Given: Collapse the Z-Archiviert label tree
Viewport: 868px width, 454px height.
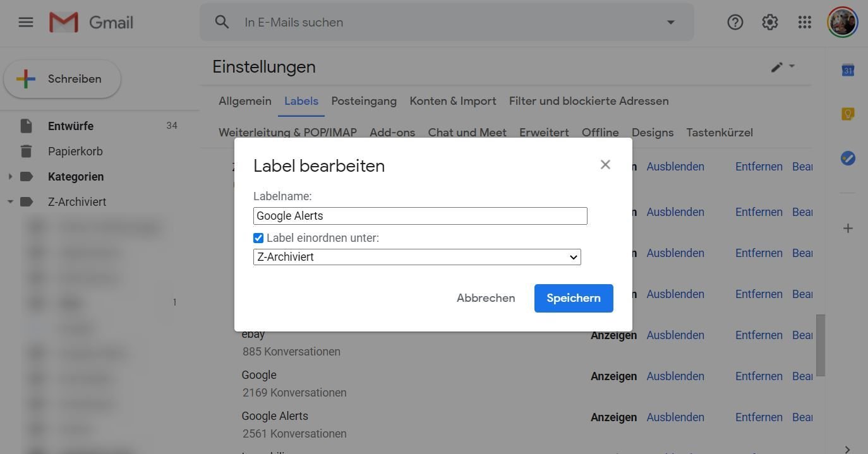Looking at the screenshot, I should pyautogui.click(x=10, y=202).
